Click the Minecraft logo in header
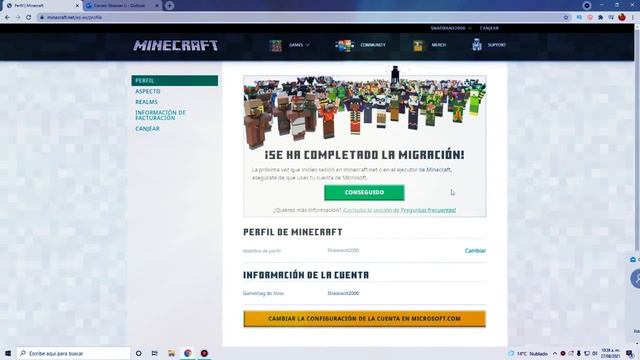 [x=176, y=45]
